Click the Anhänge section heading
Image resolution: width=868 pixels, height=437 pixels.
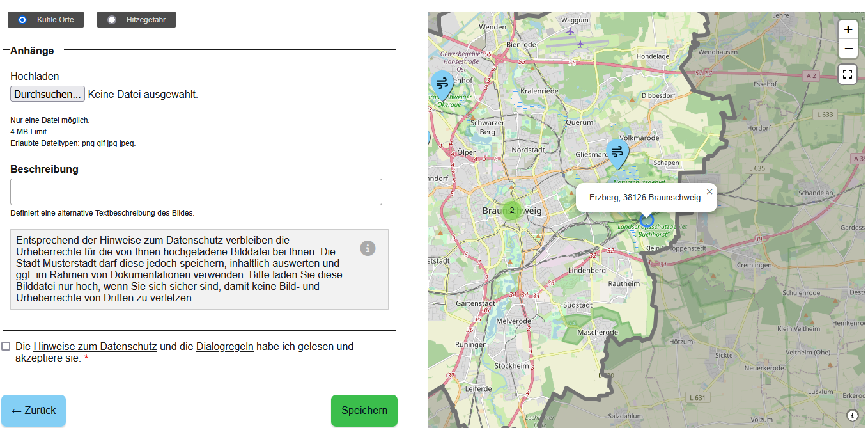32,51
